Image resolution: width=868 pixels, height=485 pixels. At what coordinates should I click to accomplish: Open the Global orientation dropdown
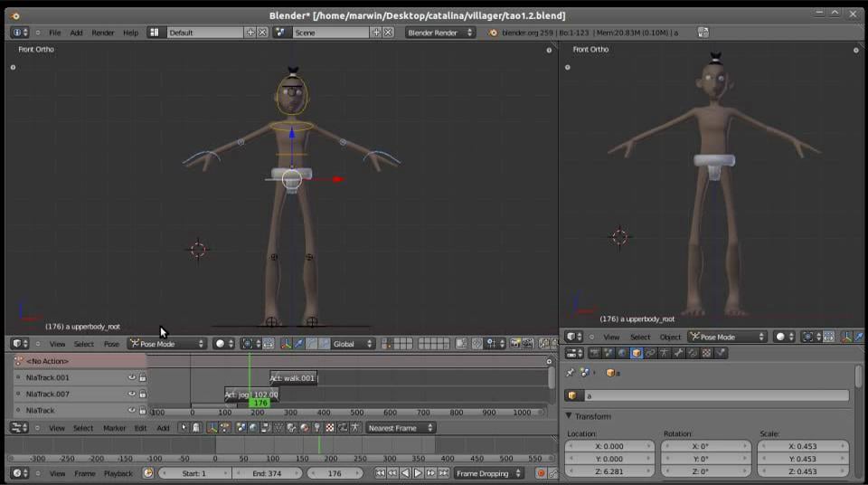[353, 344]
